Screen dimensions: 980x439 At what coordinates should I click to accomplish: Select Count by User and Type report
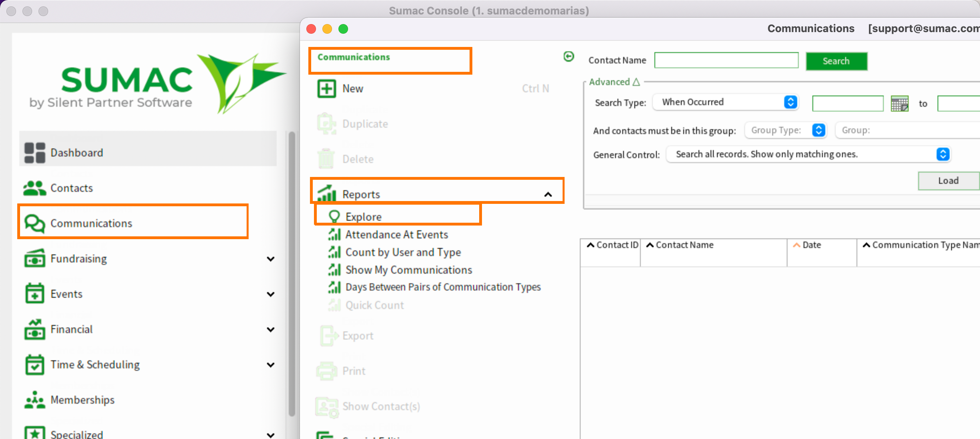point(403,252)
